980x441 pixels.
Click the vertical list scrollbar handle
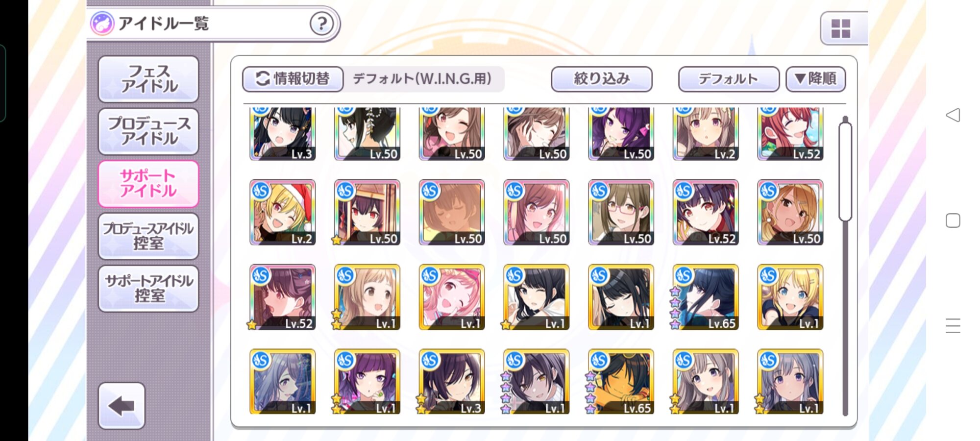pyautogui.click(x=845, y=171)
